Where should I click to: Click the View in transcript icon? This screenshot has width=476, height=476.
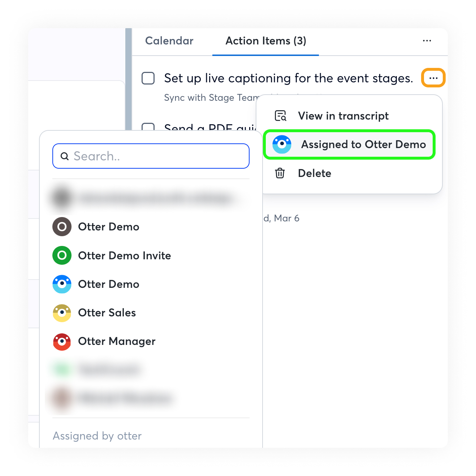(281, 116)
